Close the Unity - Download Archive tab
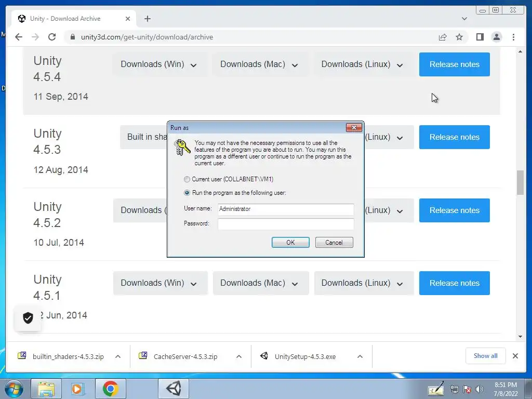 click(x=128, y=19)
